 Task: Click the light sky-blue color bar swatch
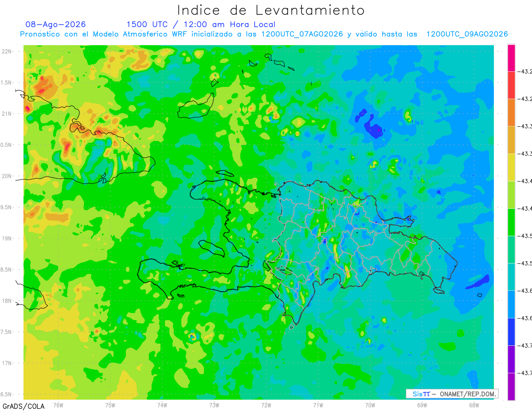click(511, 305)
